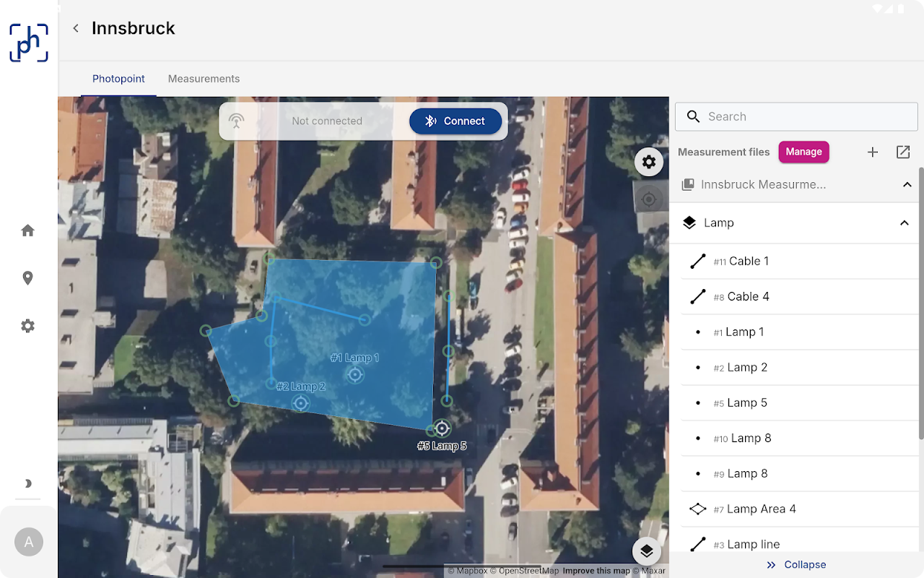The image size is (924, 578).
Task: Open the Mapbox attribution link
Action: [x=467, y=571]
